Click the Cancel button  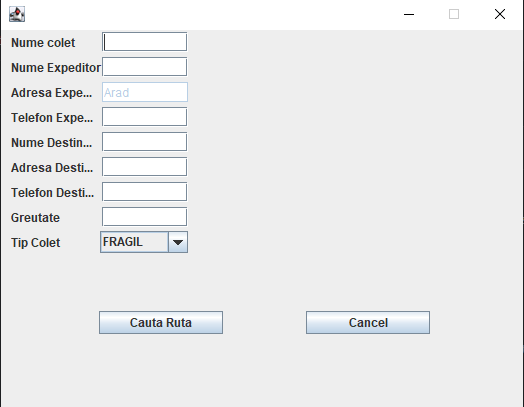[x=368, y=322]
